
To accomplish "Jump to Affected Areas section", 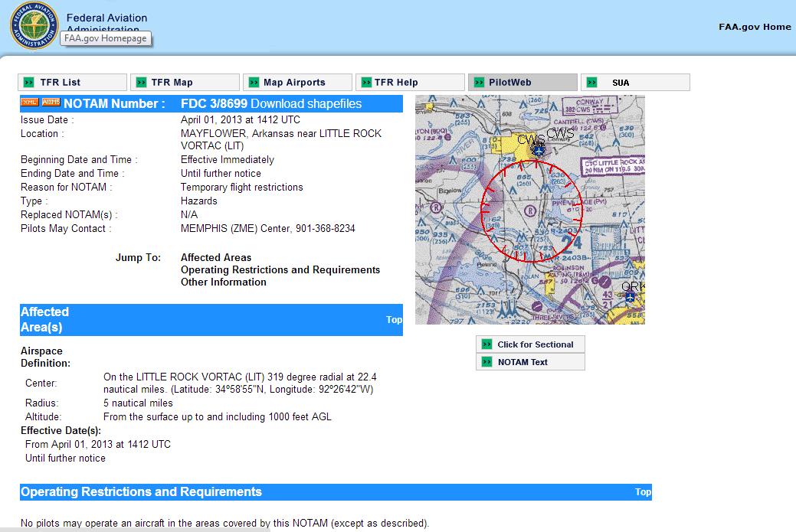I will [x=215, y=258].
